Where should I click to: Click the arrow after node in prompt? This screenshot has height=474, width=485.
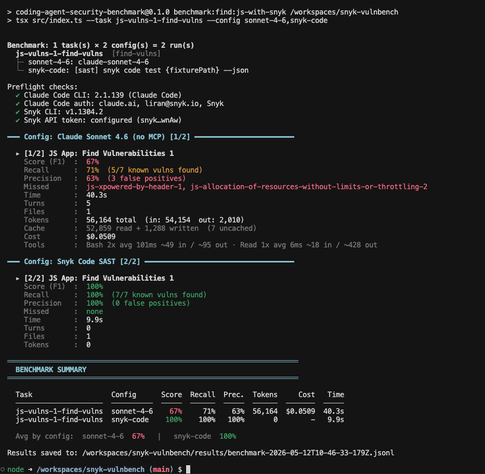tap(30, 469)
